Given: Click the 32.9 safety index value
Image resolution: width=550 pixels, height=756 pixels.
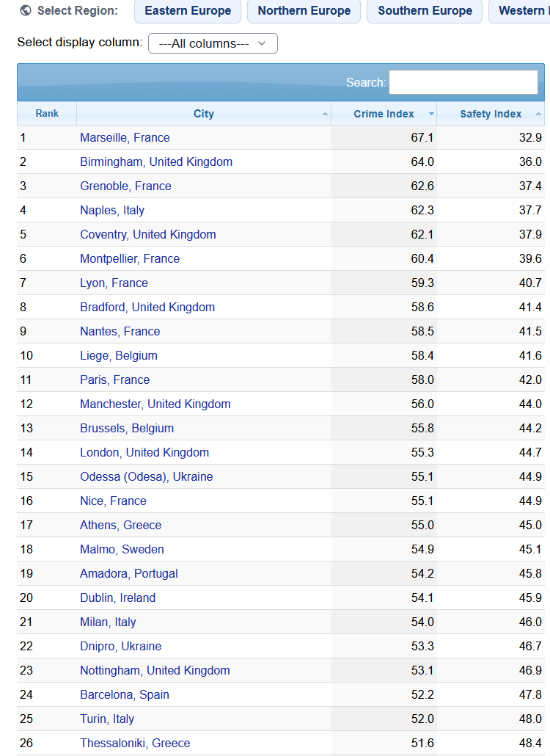Looking at the screenshot, I should tap(530, 138).
